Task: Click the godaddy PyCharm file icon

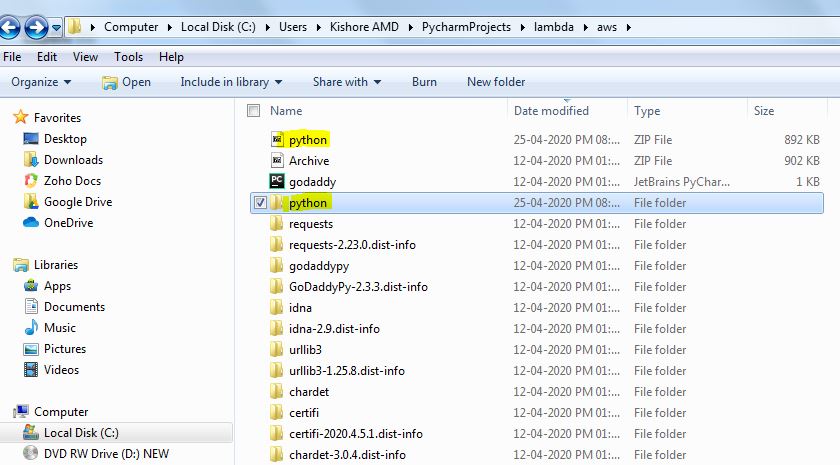Action: [x=277, y=182]
